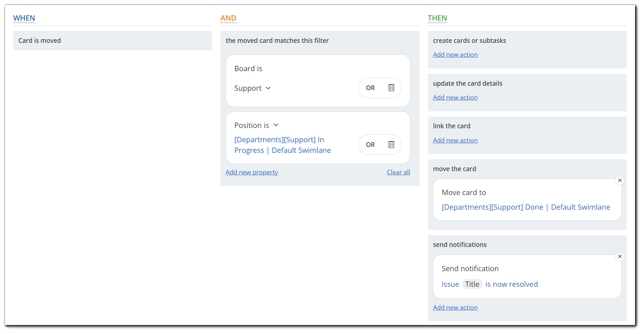This screenshot has height=334, width=644.
Task: Open the "Position is" operator dropdown
Action: coord(276,125)
